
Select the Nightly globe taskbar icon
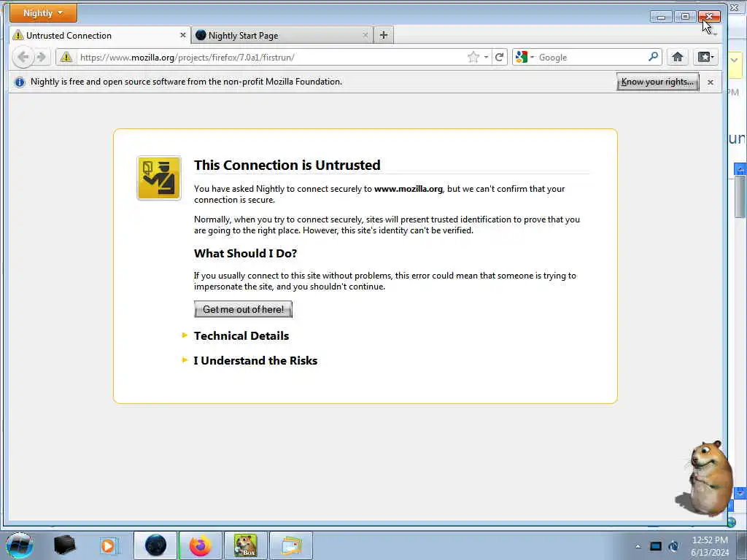click(x=155, y=545)
